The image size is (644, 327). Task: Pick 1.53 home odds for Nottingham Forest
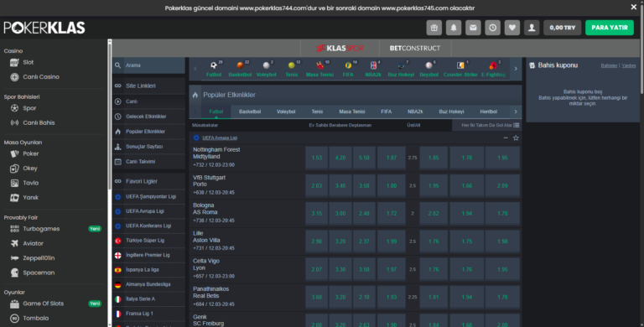(316, 158)
